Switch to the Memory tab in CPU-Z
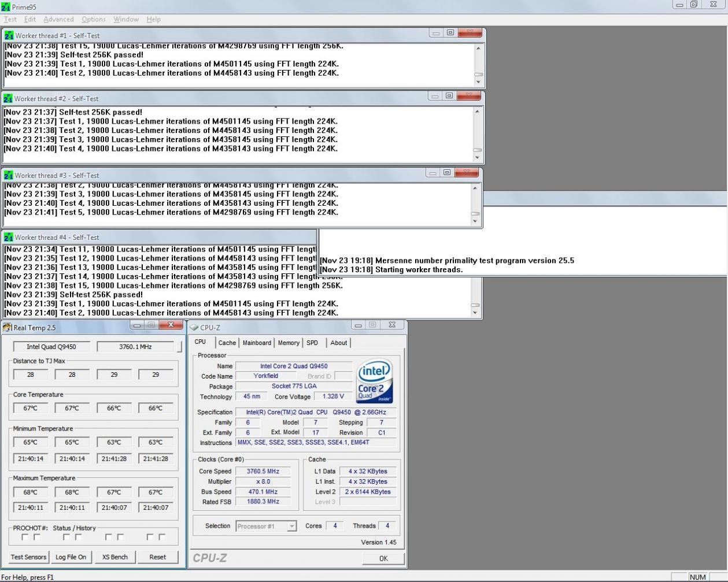The height and width of the screenshot is (582, 728). coord(289,343)
